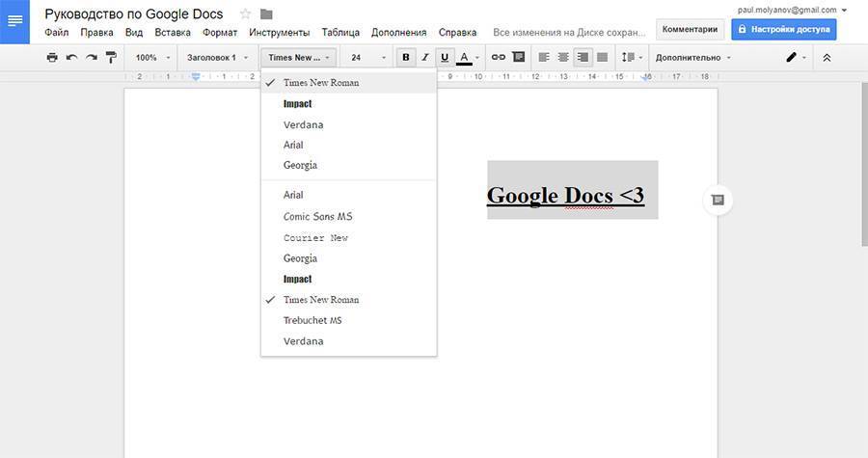
Task: Print the document
Action: pyautogui.click(x=52, y=57)
